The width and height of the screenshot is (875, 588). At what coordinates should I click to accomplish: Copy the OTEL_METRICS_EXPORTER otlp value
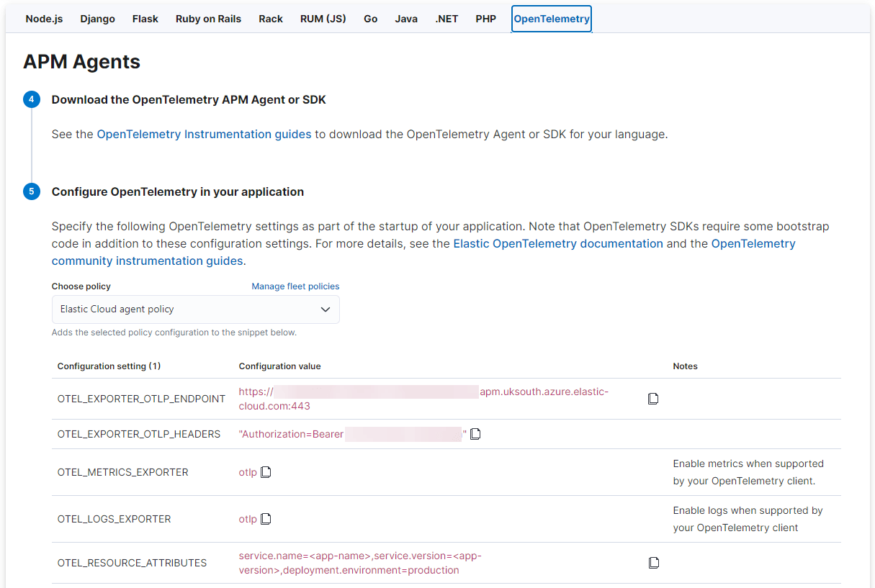coord(266,472)
